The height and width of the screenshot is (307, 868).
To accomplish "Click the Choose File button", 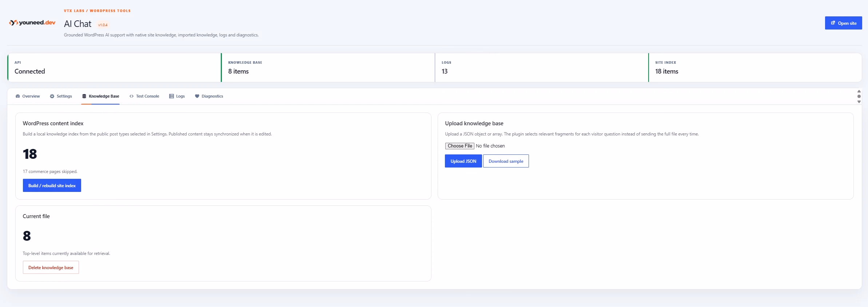I will (459, 146).
